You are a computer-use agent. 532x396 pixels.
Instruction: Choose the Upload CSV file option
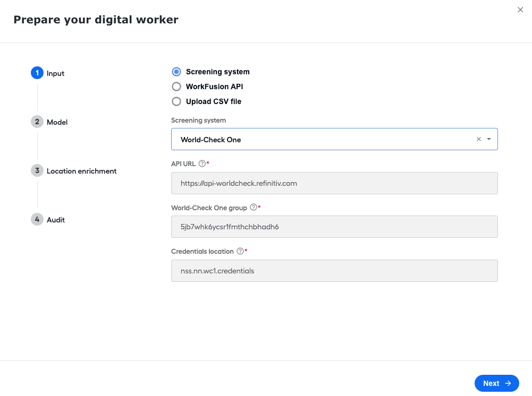tap(176, 101)
